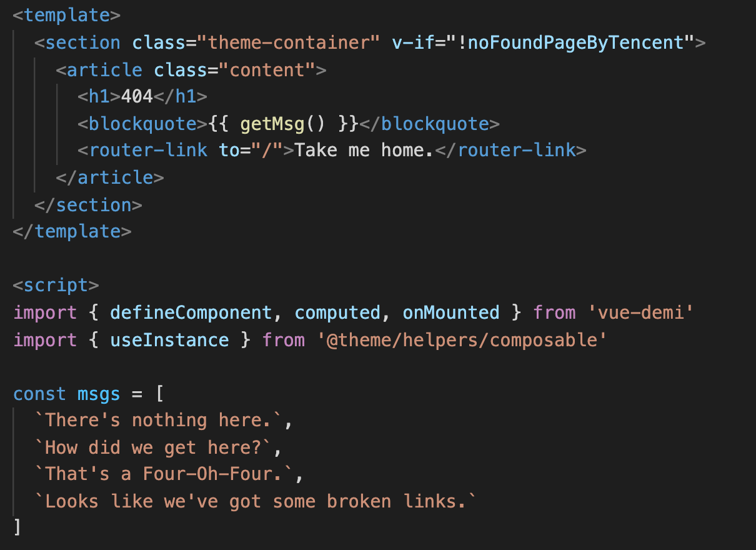Click the onMounted import name
The image size is (756, 550).
point(451,312)
